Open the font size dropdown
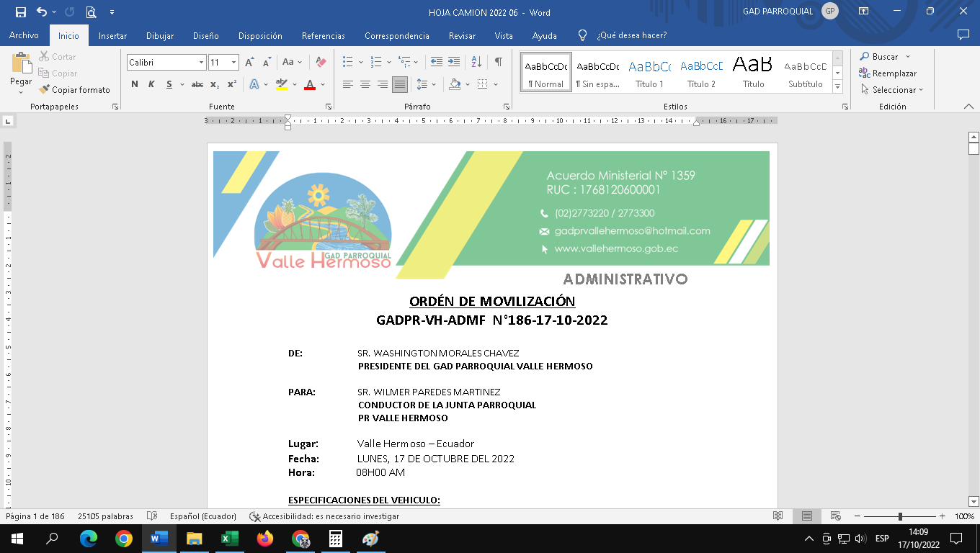 pyautogui.click(x=233, y=63)
